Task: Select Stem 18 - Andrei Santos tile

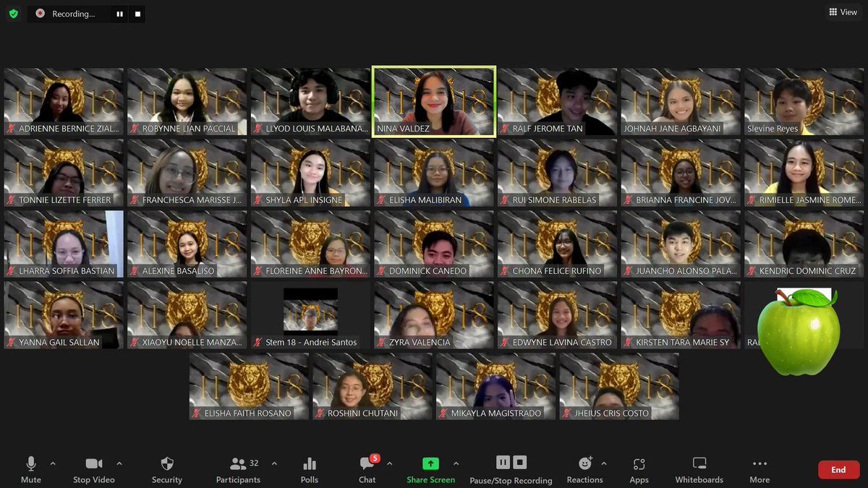Action: click(310, 315)
